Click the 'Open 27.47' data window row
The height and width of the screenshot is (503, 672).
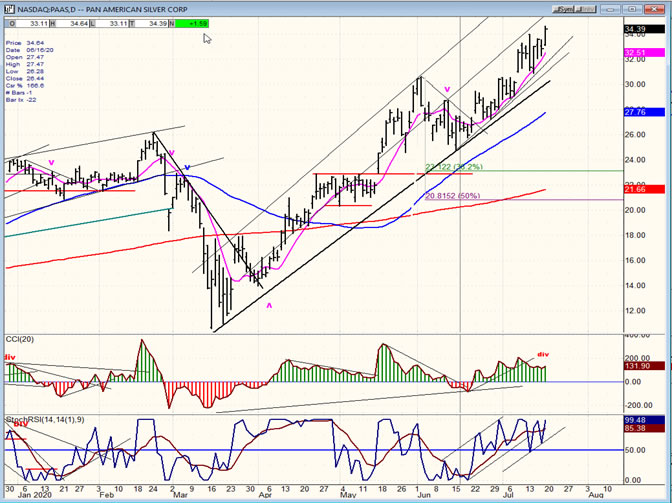coord(25,57)
